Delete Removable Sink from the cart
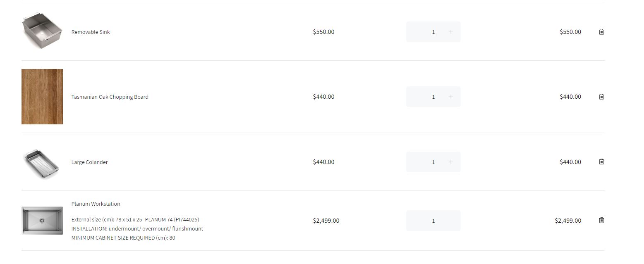 [601, 32]
